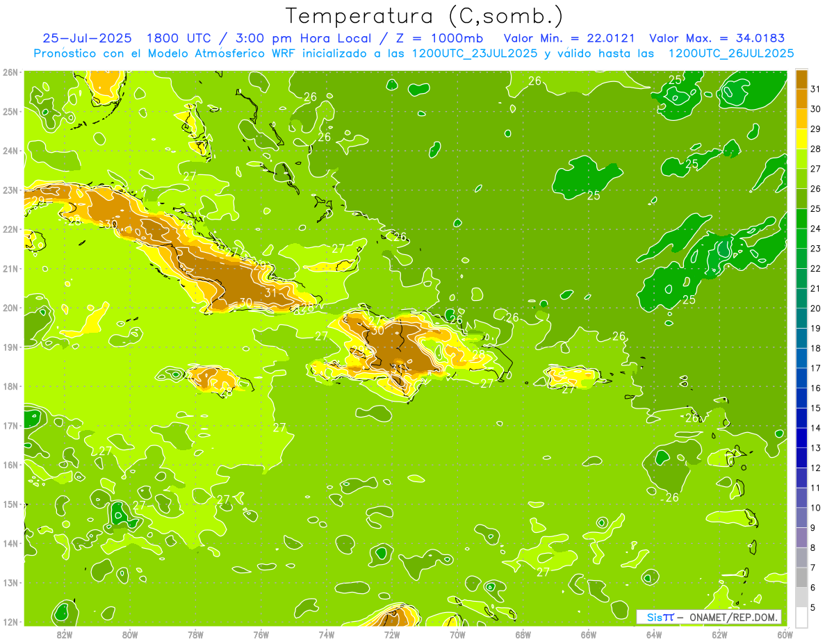Click the 68W longitude axis label

523,634
